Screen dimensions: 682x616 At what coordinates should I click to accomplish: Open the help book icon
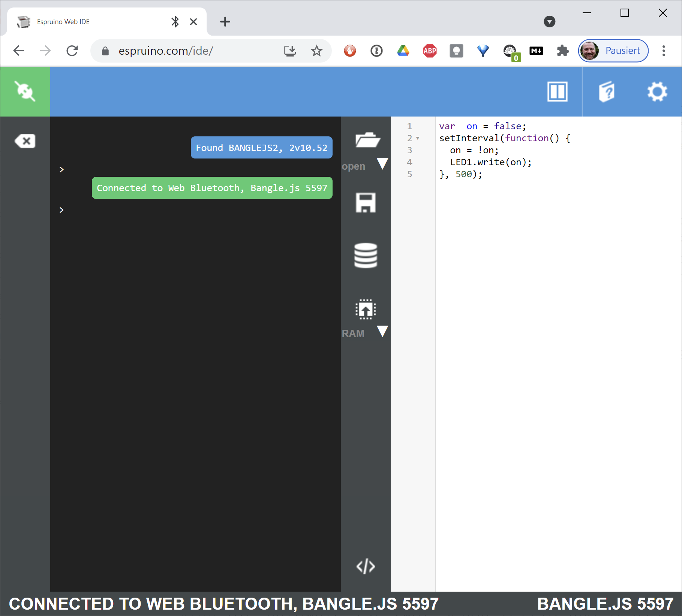point(607,91)
